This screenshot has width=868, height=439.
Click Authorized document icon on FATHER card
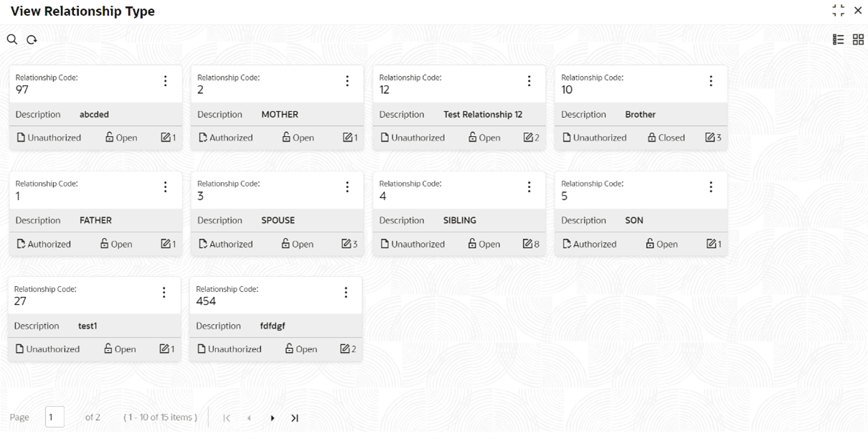(21, 244)
